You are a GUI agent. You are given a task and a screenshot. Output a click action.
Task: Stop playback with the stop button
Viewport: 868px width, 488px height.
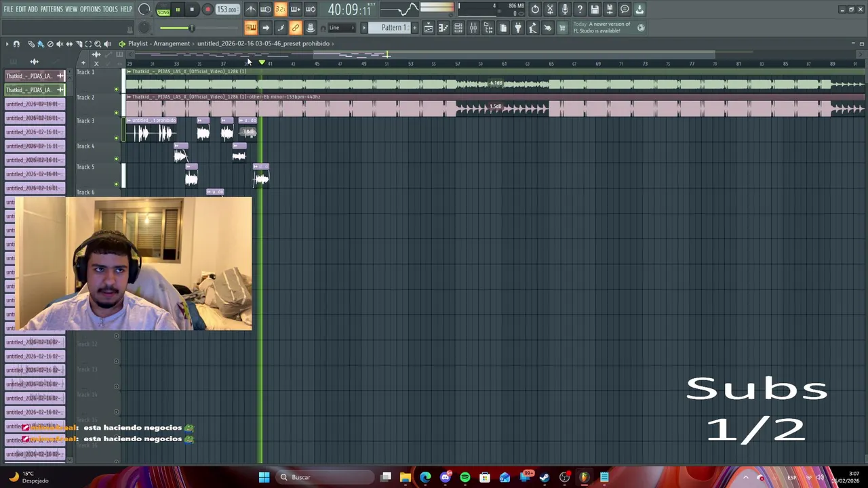192,9
